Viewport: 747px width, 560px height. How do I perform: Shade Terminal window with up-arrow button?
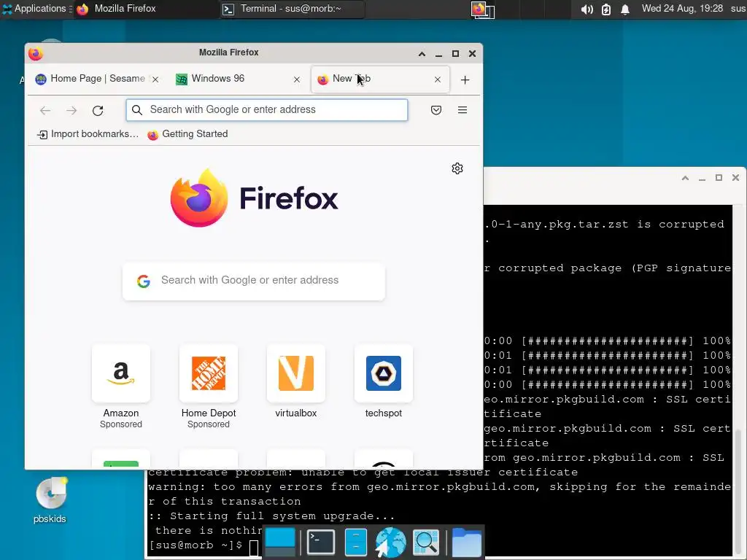click(x=686, y=178)
